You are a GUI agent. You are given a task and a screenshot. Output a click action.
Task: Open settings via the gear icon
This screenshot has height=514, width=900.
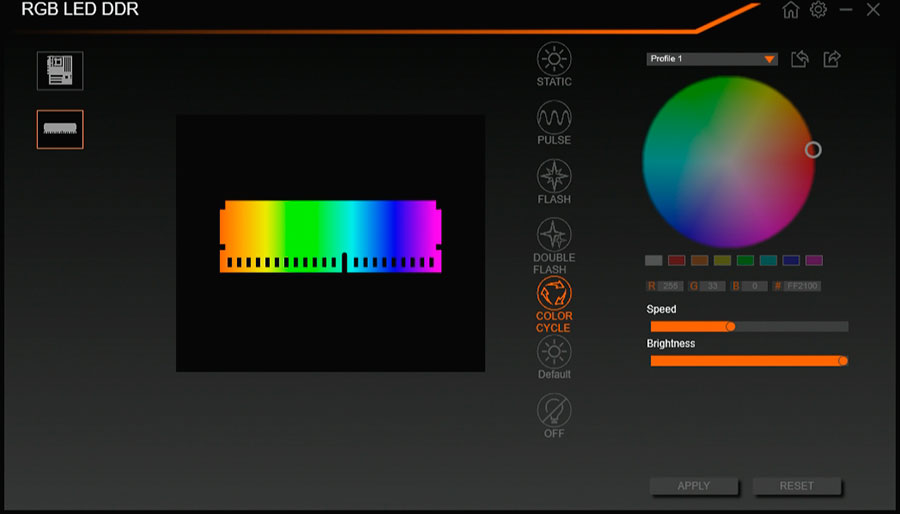pyautogui.click(x=818, y=10)
